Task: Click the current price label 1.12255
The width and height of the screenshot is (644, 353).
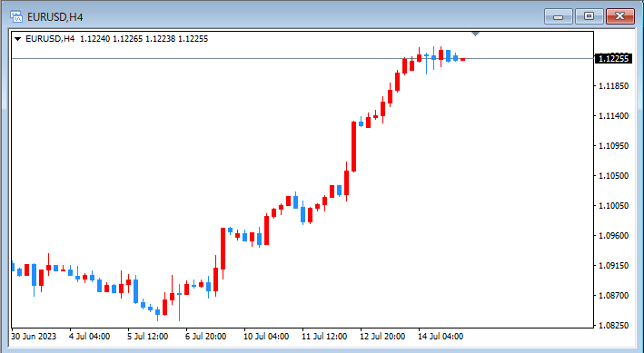Action: (614, 59)
